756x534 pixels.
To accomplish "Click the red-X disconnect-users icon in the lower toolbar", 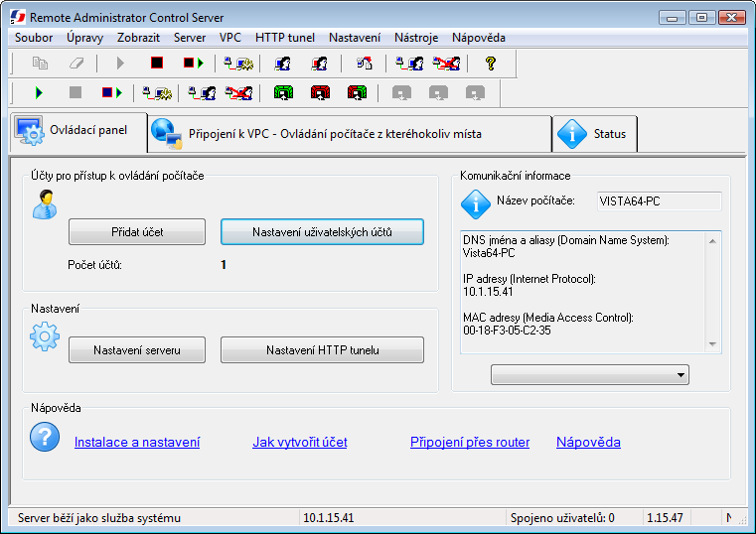I will [238, 92].
